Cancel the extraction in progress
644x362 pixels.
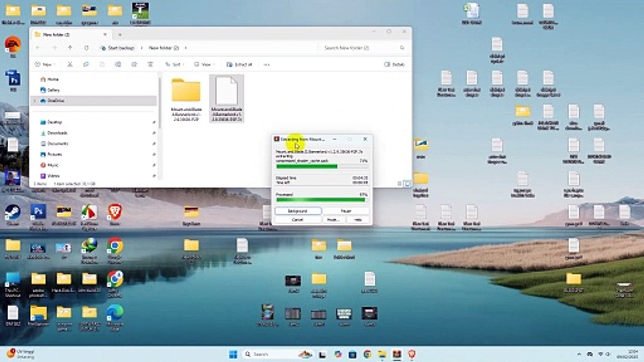click(x=298, y=220)
